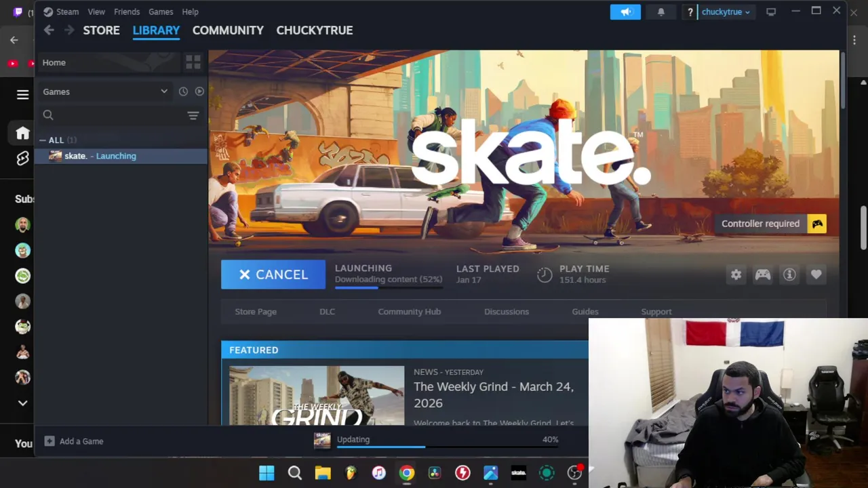Open YouTube Shorts icon in browser sidebar
Image resolution: width=868 pixels, height=488 pixels.
(22, 159)
